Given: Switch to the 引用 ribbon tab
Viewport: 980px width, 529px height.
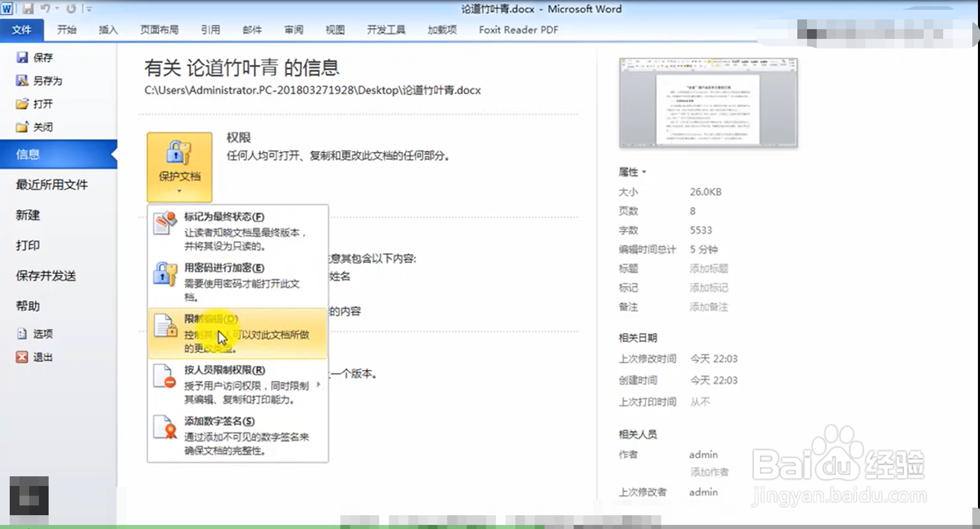Looking at the screenshot, I should 210,30.
